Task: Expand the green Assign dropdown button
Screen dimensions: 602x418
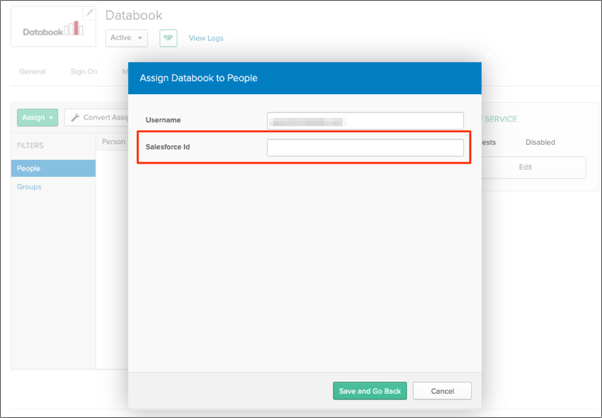Action: click(38, 117)
